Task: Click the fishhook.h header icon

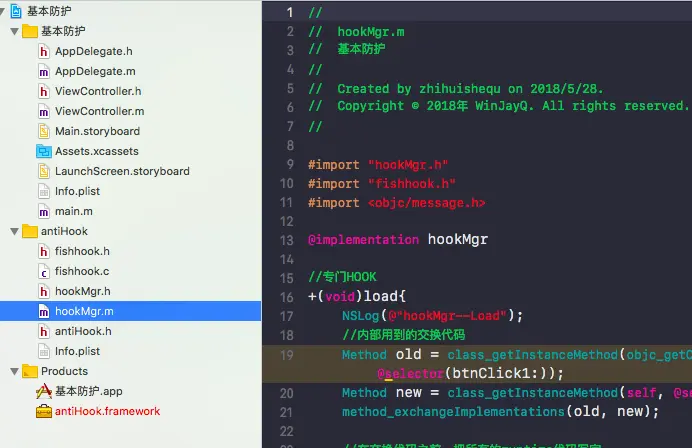Action: tap(44, 252)
